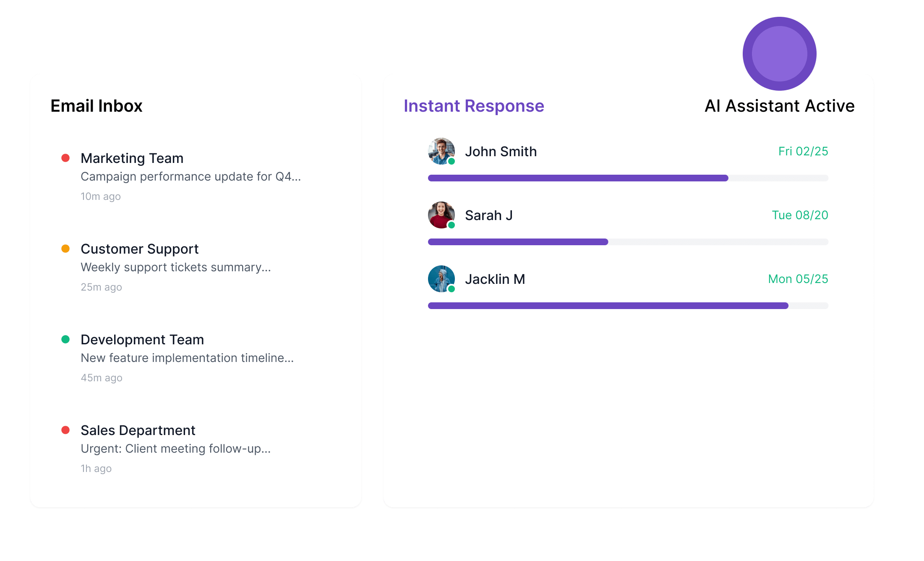Open John Smith's avatar photo
Image resolution: width=924 pixels, height=561 pixels.
tap(441, 151)
